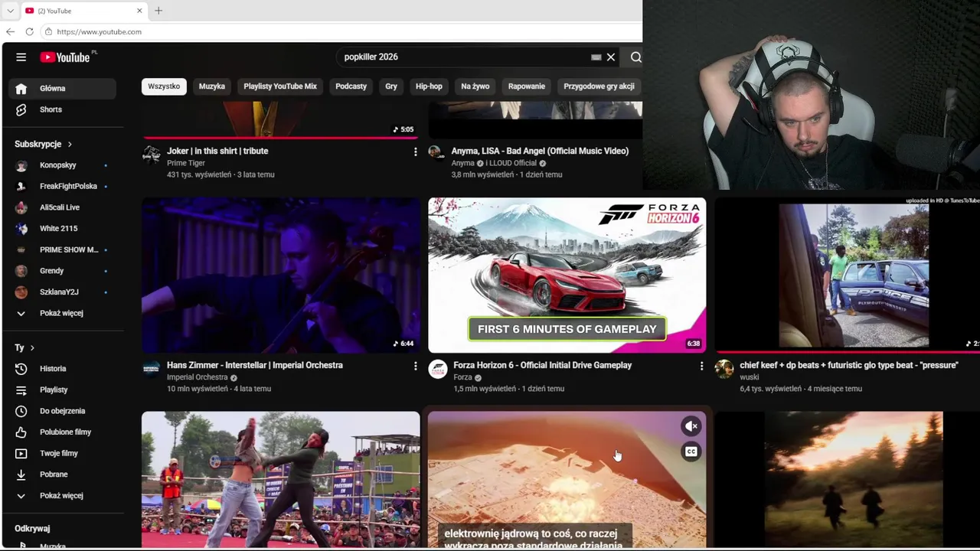Reload the page with the refresh icon

pos(29,31)
